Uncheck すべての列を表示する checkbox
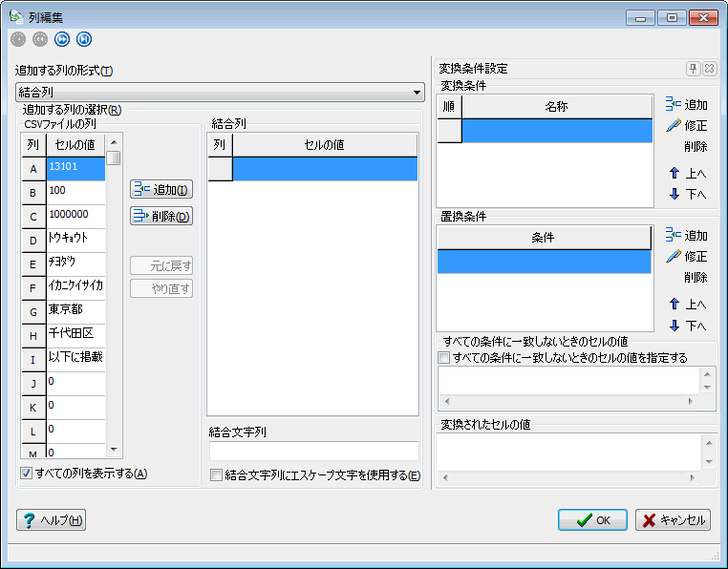This screenshot has width=728, height=569. [26, 474]
